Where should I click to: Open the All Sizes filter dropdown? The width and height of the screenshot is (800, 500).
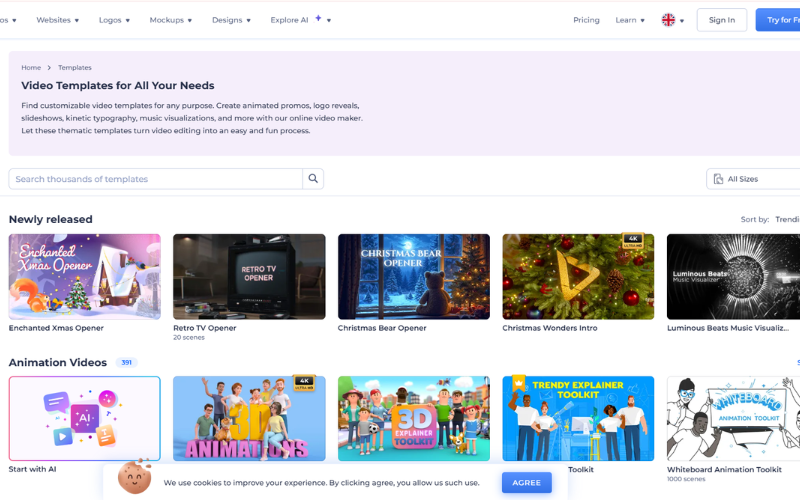753,179
